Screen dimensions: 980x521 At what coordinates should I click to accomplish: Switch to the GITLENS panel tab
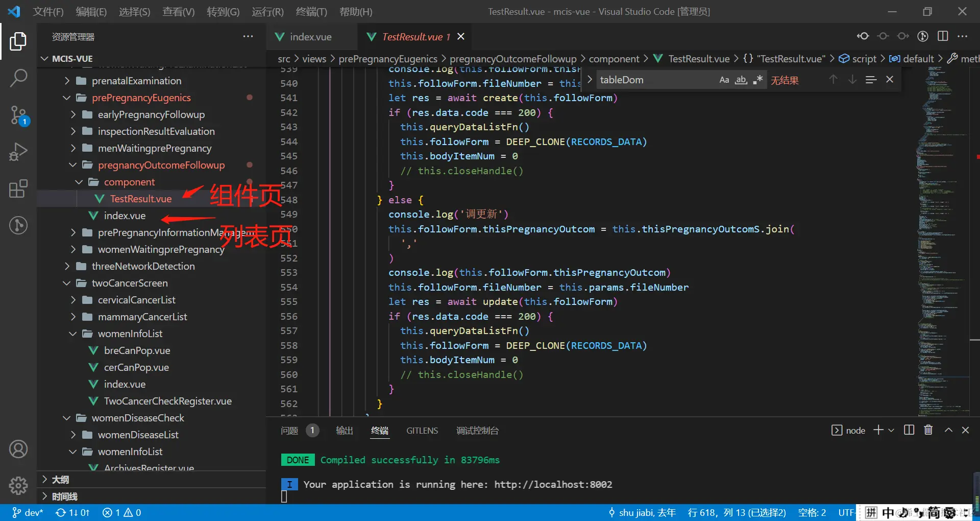[x=422, y=431]
